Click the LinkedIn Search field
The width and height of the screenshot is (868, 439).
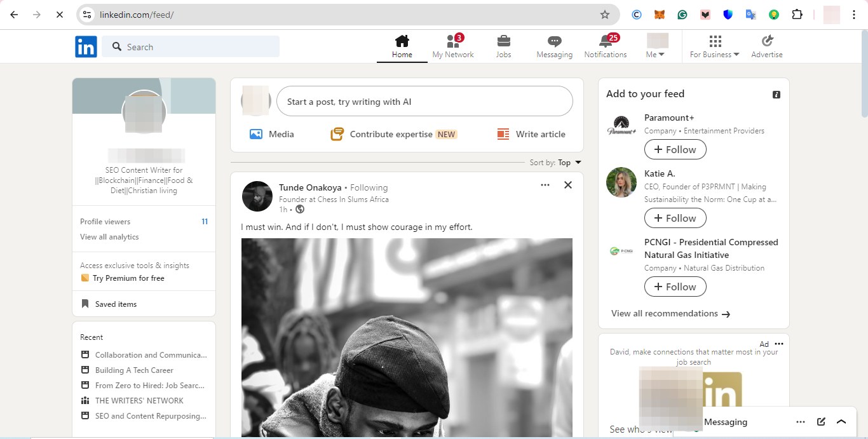(191, 46)
